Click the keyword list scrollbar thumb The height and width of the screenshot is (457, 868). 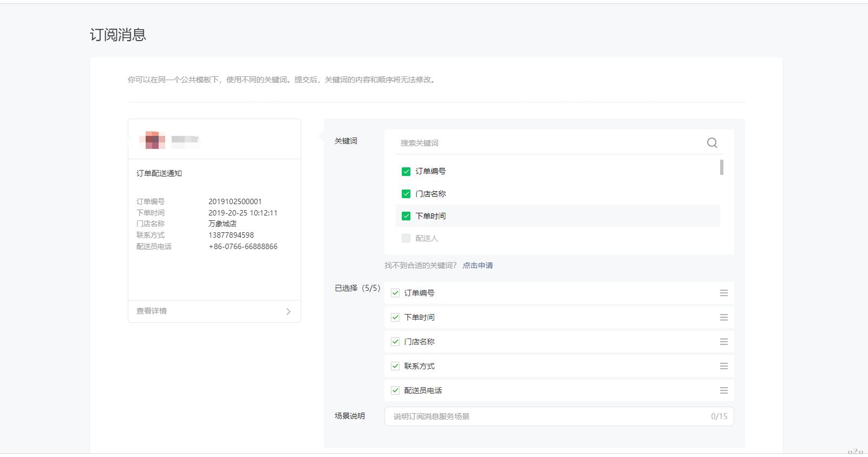pos(722,167)
